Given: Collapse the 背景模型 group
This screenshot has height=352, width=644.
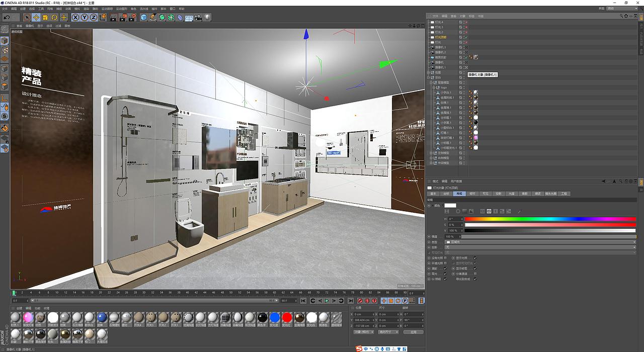Looking at the screenshot, I should [432, 82].
